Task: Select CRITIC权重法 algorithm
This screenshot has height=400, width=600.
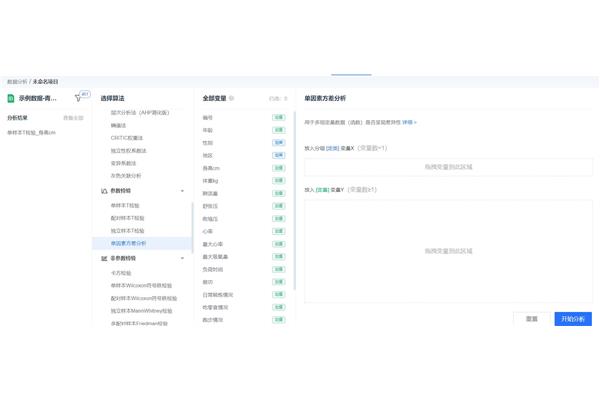Action: (127, 138)
